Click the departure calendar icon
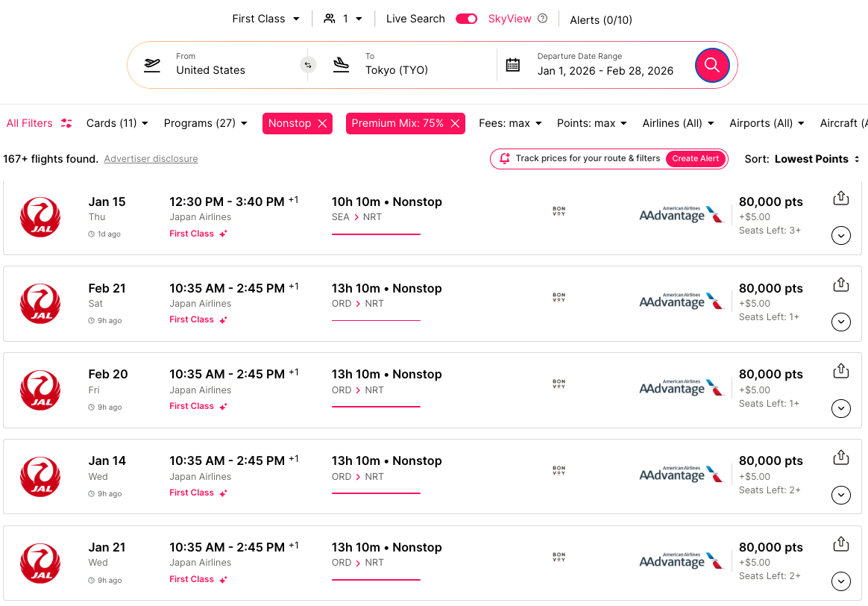Viewport: 868px width, 606px height. click(512, 65)
